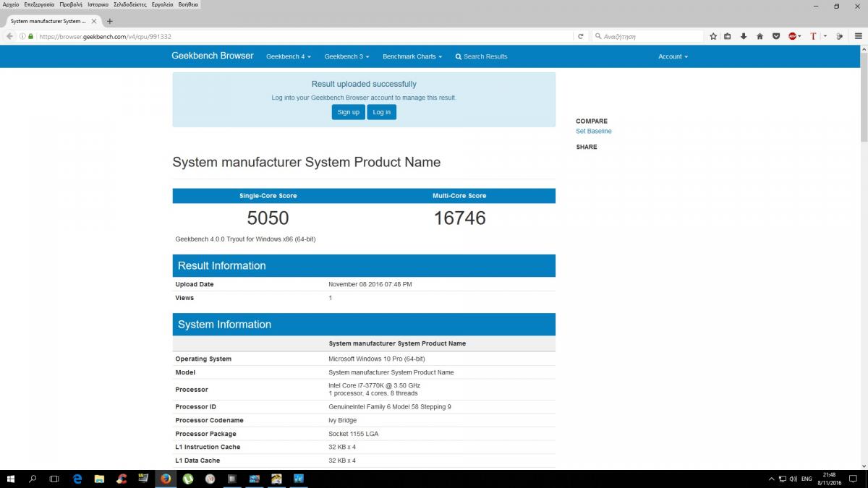
Task: Open the Firefox hamburger menu
Action: [x=859, y=36]
